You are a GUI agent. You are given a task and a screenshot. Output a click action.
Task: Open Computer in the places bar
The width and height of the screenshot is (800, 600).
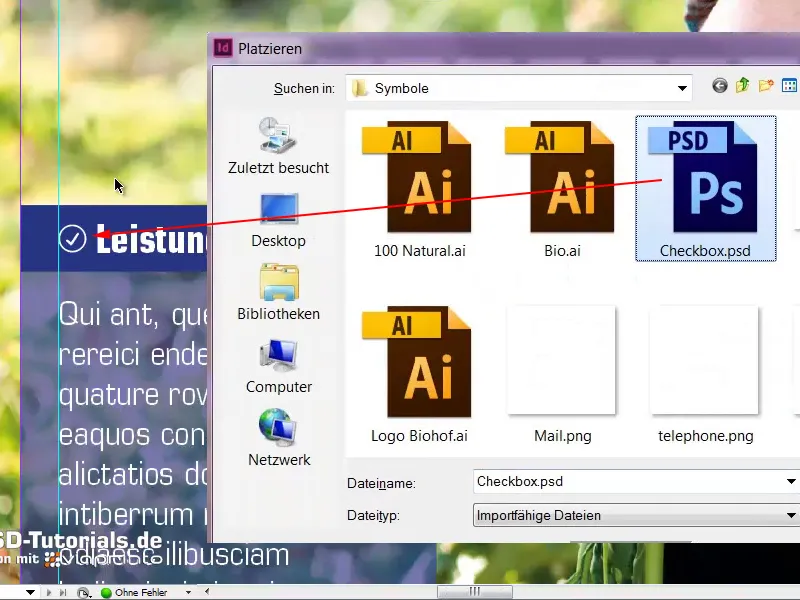[279, 366]
